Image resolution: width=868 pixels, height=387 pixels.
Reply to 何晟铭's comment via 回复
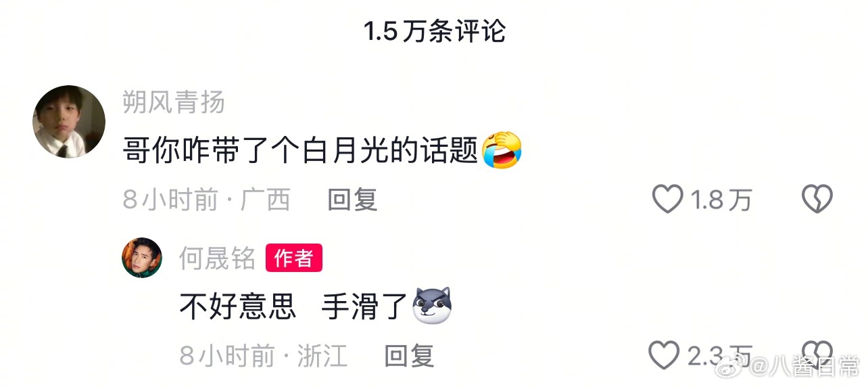[x=409, y=355]
